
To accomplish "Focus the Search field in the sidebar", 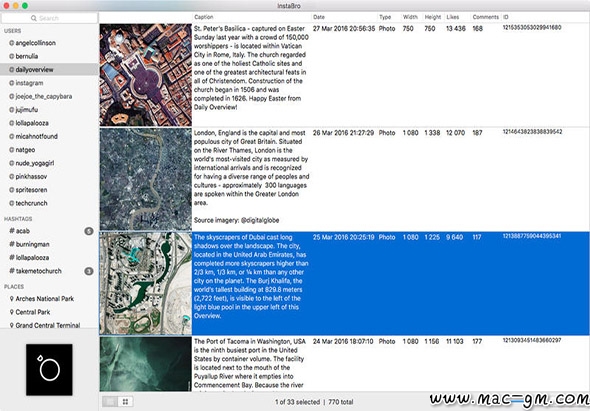I will pyautogui.click(x=49, y=18).
